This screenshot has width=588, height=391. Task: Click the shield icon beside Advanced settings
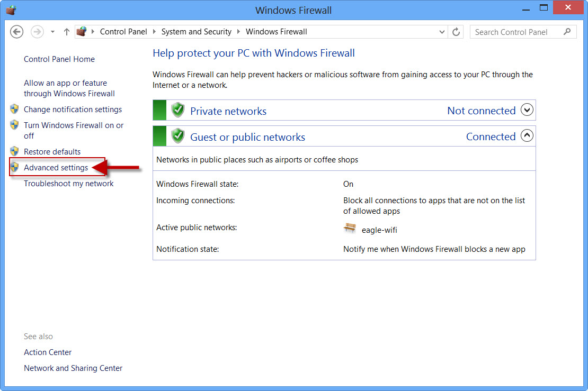point(15,168)
